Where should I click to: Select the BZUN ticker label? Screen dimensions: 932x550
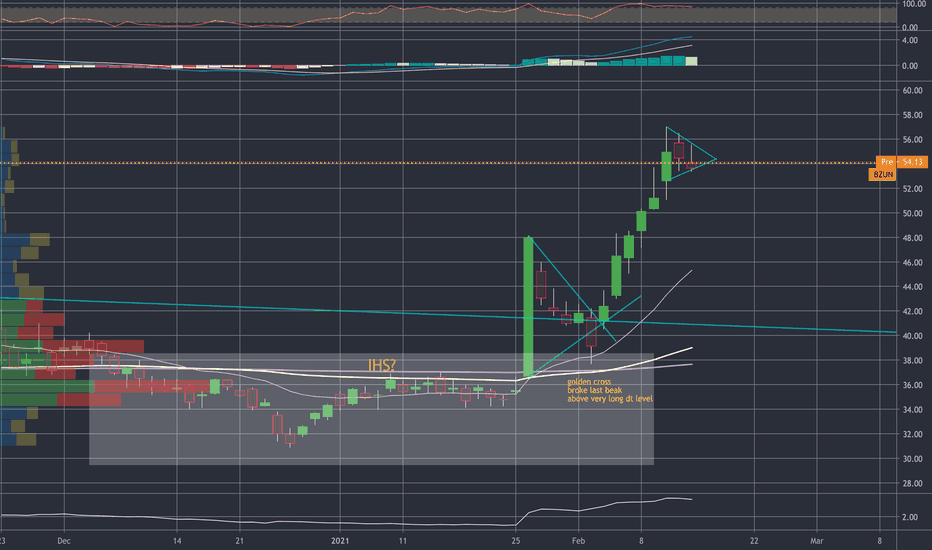click(x=883, y=174)
